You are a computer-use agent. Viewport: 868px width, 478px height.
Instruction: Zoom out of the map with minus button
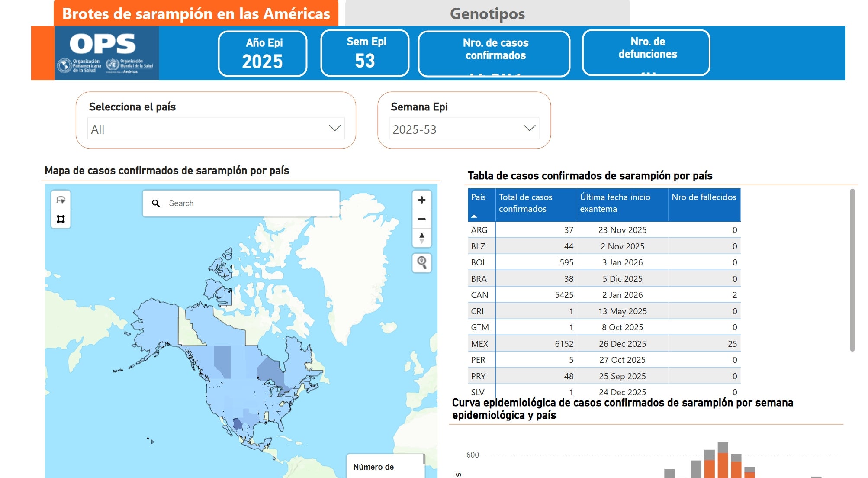coord(421,219)
